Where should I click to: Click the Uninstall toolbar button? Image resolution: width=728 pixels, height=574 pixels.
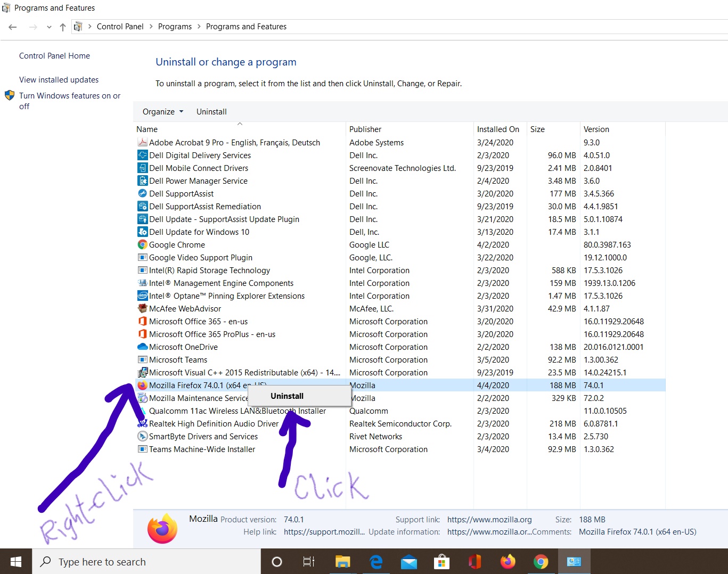click(211, 112)
